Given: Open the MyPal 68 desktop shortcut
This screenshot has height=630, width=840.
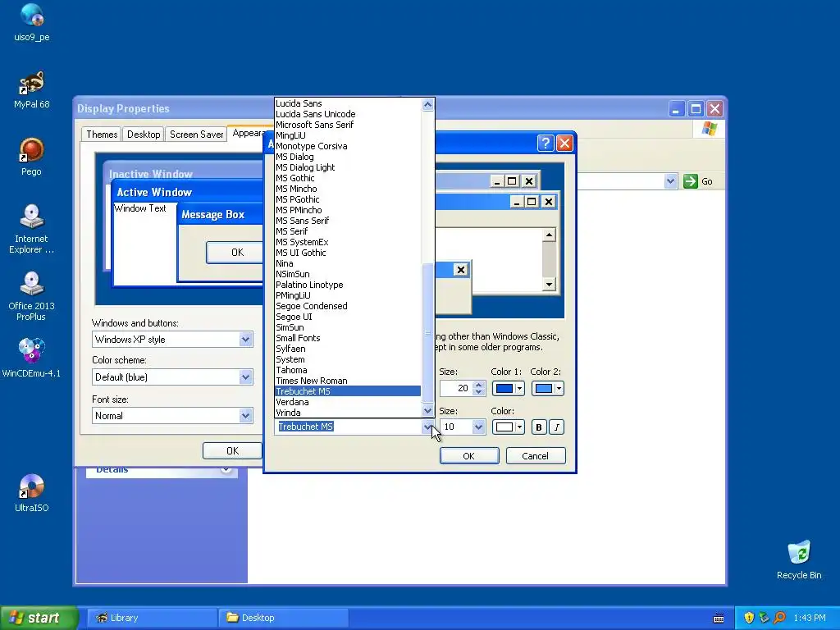Looking at the screenshot, I should click(x=32, y=89).
